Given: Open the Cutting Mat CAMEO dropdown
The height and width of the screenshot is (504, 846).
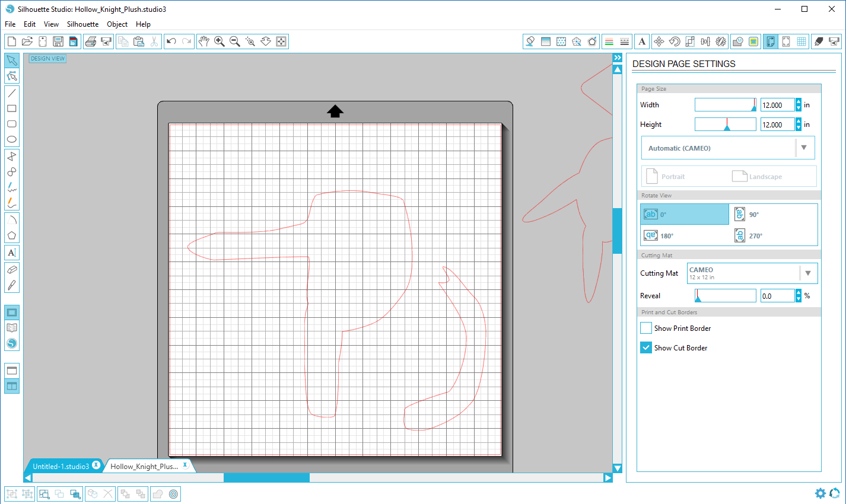Looking at the screenshot, I should (x=752, y=273).
